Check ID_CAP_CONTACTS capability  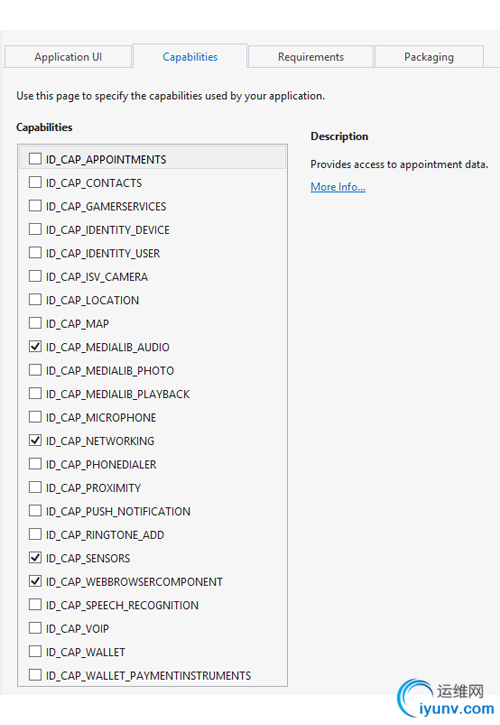(x=35, y=182)
